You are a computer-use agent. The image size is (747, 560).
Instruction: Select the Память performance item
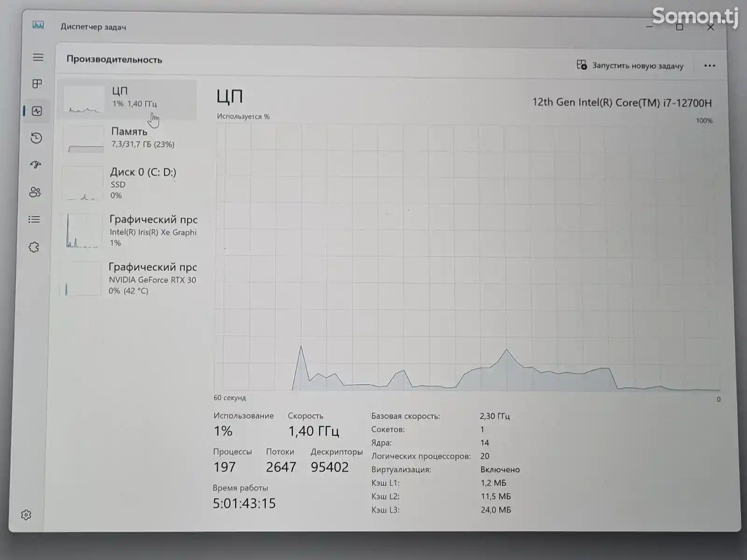[x=127, y=140]
